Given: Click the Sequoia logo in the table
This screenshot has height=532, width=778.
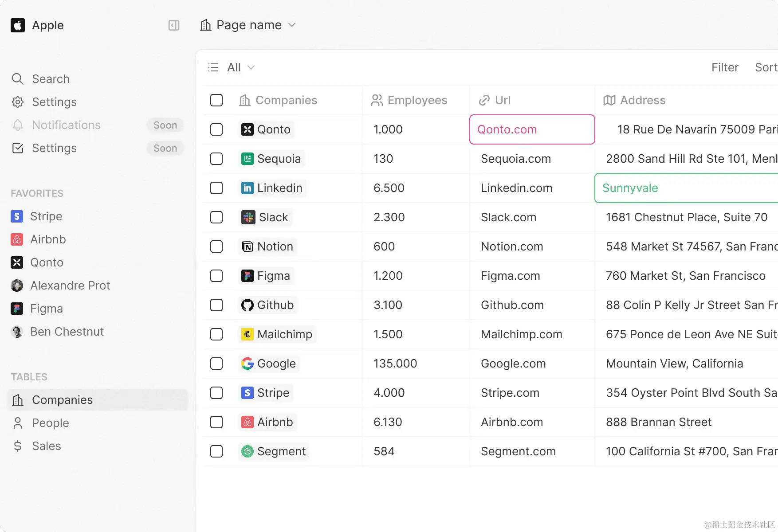Looking at the screenshot, I should [x=248, y=159].
